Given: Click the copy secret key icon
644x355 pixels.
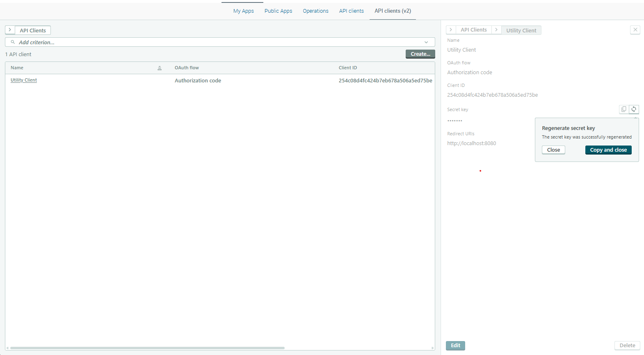Looking at the screenshot, I should tap(623, 109).
